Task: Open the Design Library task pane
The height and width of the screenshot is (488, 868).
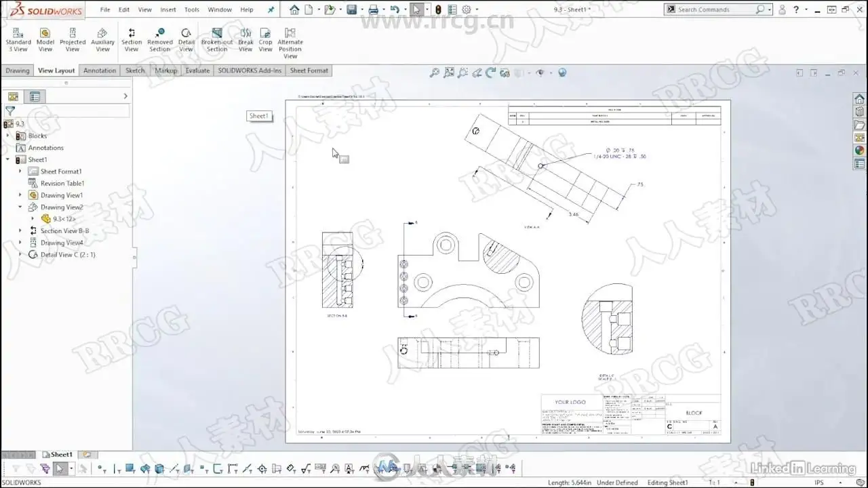Action: tap(859, 112)
